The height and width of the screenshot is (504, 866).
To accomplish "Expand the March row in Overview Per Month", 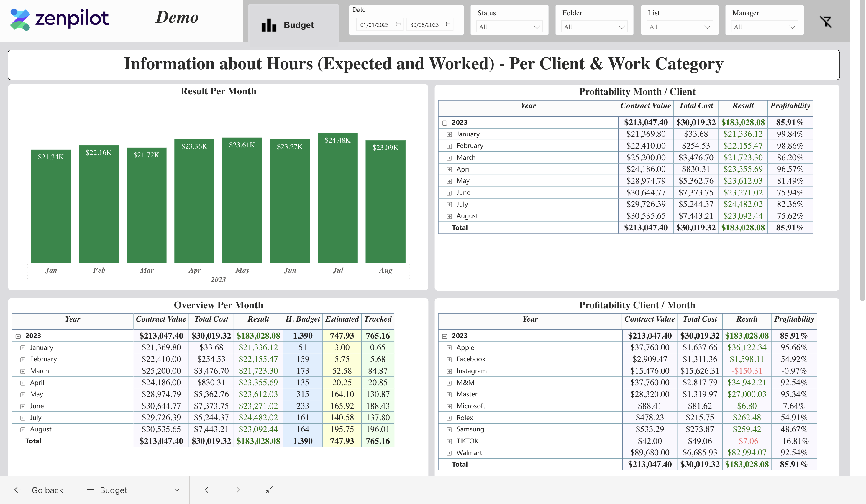I will pyautogui.click(x=23, y=371).
